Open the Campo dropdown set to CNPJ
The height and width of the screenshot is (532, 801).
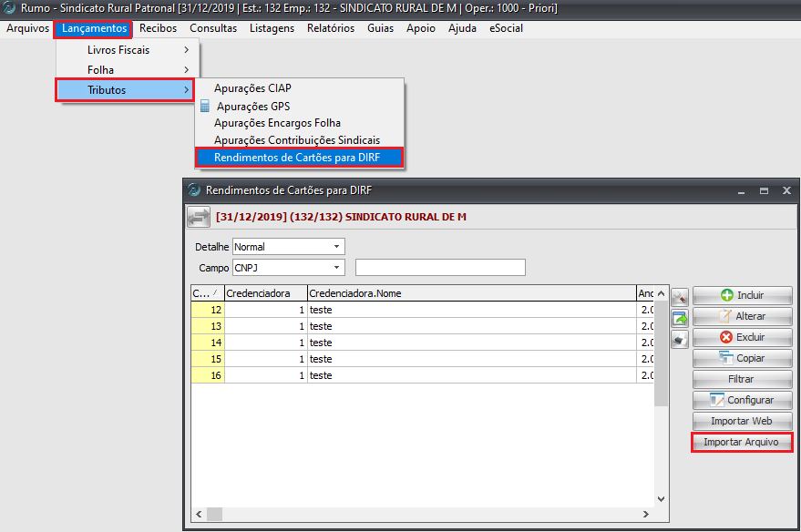289,268
